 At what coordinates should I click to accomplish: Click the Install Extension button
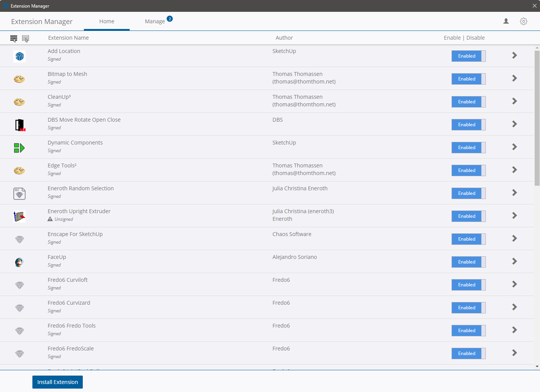click(x=58, y=382)
